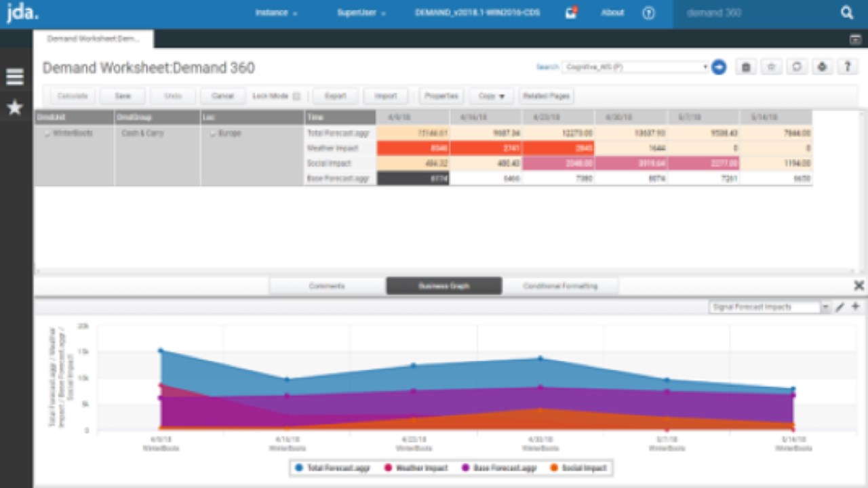The width and height of the screenshot is (868, 488).
Task: Open the hamburger navigation menu
Action: pyautogui.click(x=15, y=77)
